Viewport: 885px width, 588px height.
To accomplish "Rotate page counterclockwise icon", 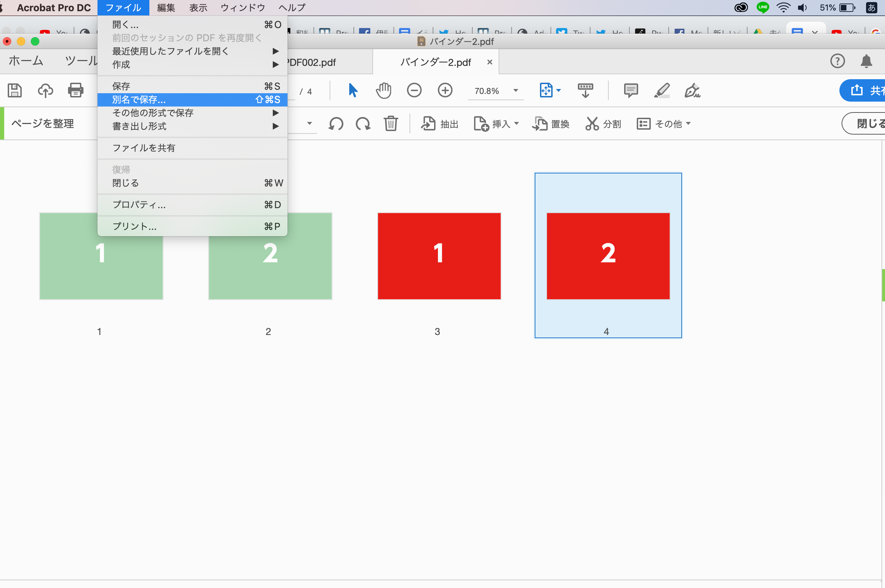I will [336, 123].
